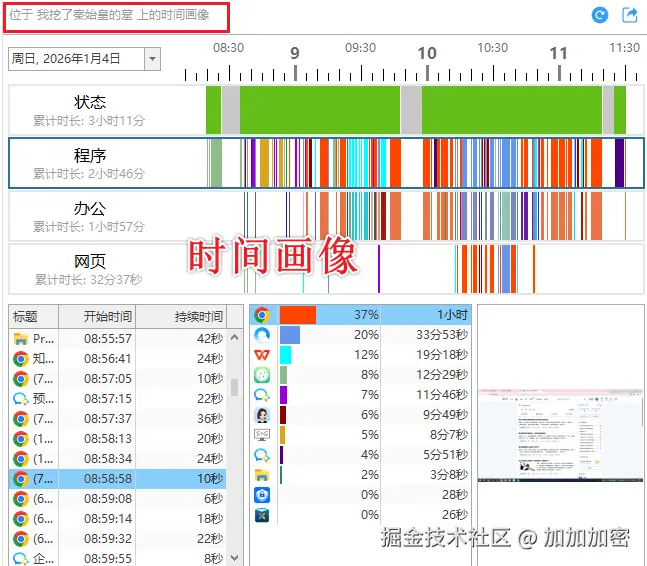Image resolution: width=647 pixels, height=566 pixels.
Task: Select the 程序 timeline row label
Action: 90,156
